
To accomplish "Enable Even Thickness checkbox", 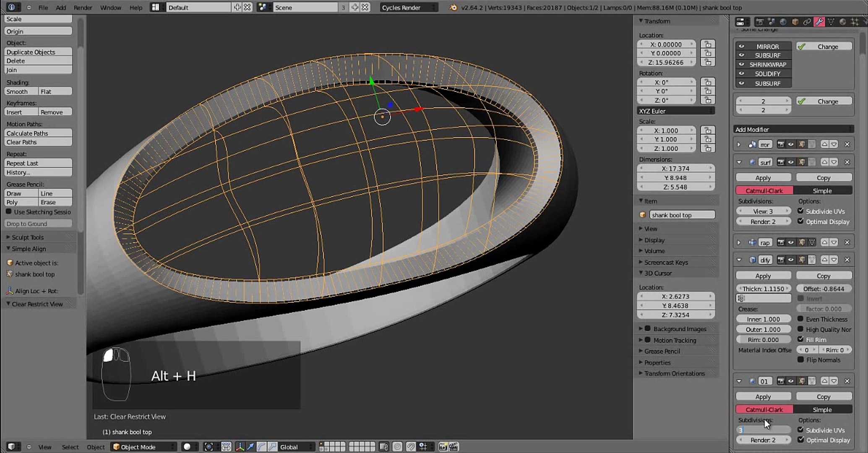I will tap(800, 319).
